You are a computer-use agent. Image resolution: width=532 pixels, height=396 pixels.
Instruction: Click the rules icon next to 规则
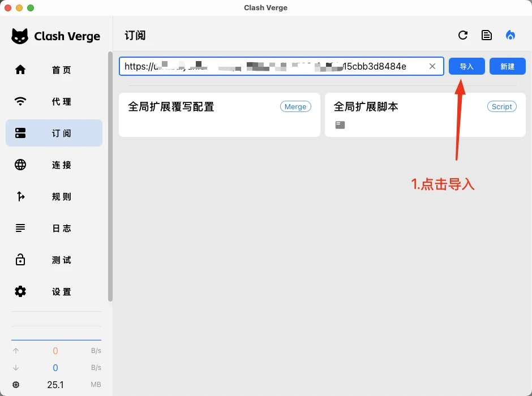click(20, 196)
